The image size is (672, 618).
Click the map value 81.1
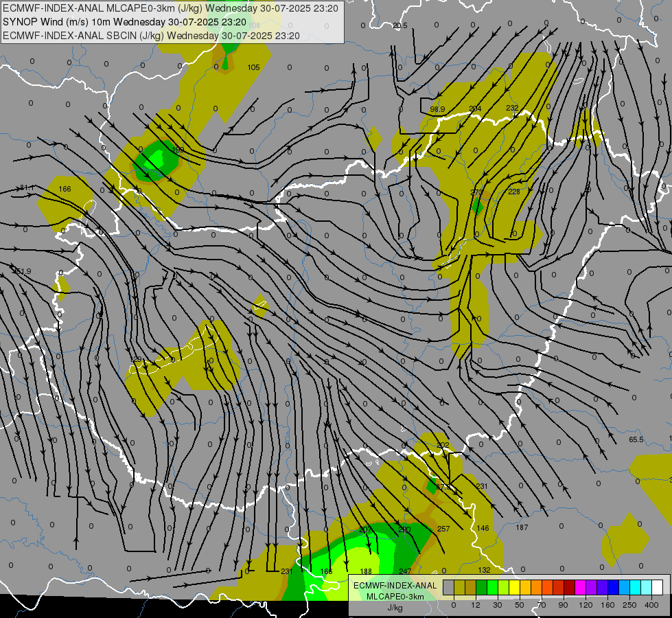tap(27, 187)
